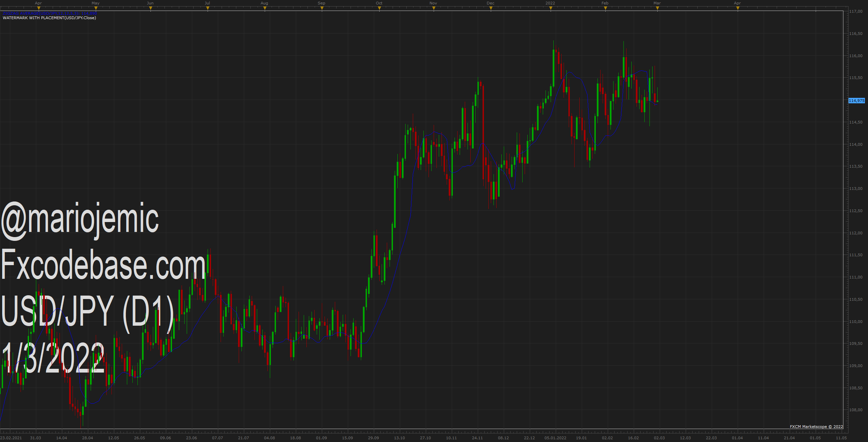Click the 23.06 date axis label
The height and width of the screenshot is (442, 868).
coord(192,438)
